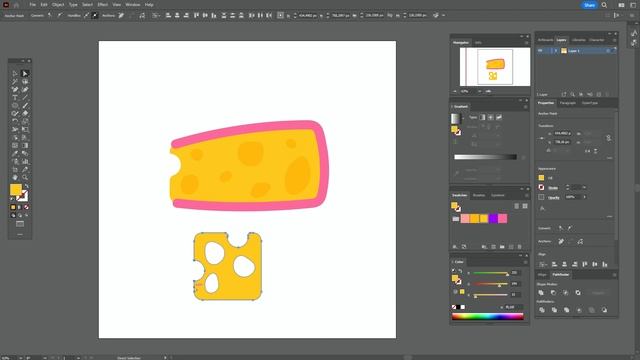This screenshot has width=640, height=360.
Task: Select the Pen tool
Action: (x=15, y=89)
